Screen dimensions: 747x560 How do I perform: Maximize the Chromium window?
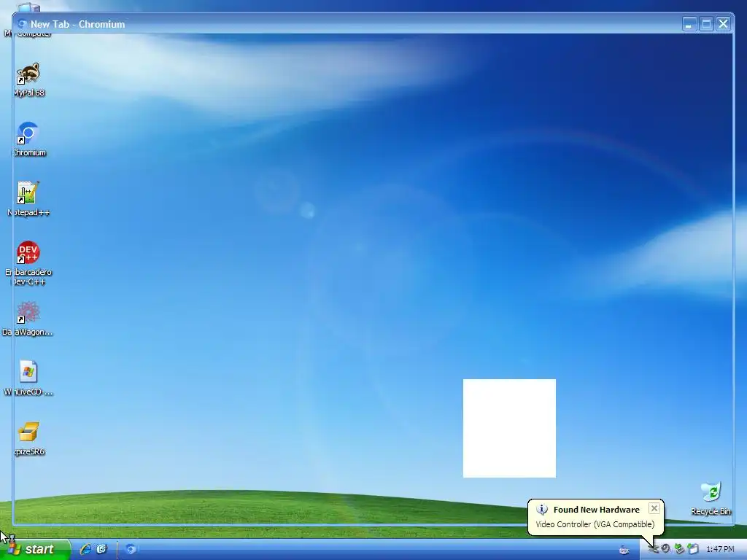[706, 24]
